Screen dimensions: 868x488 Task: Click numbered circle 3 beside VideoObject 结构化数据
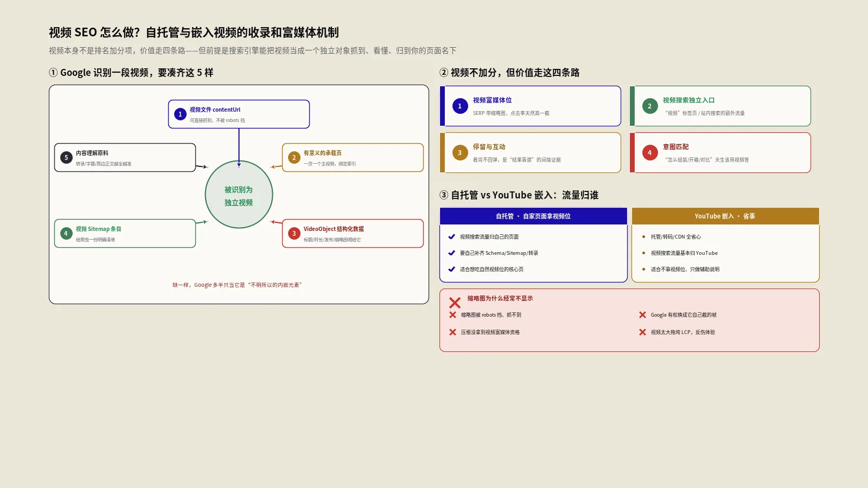tap(294, 234)
